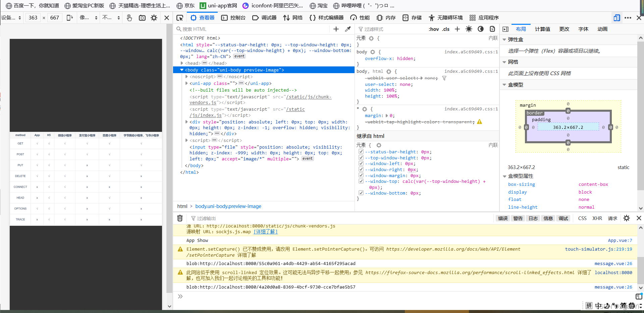Collapse the body element node

click(182, 70)
